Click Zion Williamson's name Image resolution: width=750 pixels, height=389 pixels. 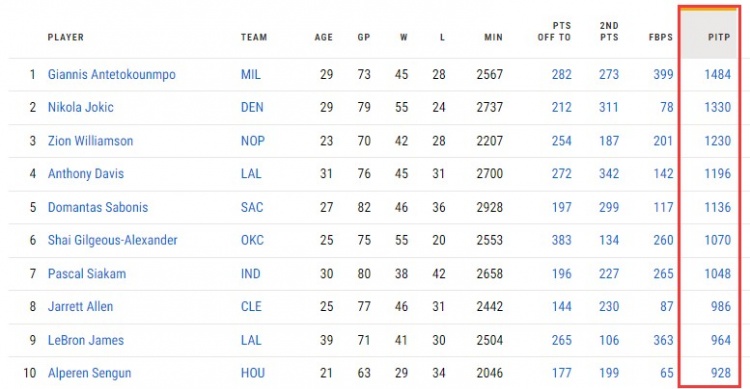click(x=90, y=141)
